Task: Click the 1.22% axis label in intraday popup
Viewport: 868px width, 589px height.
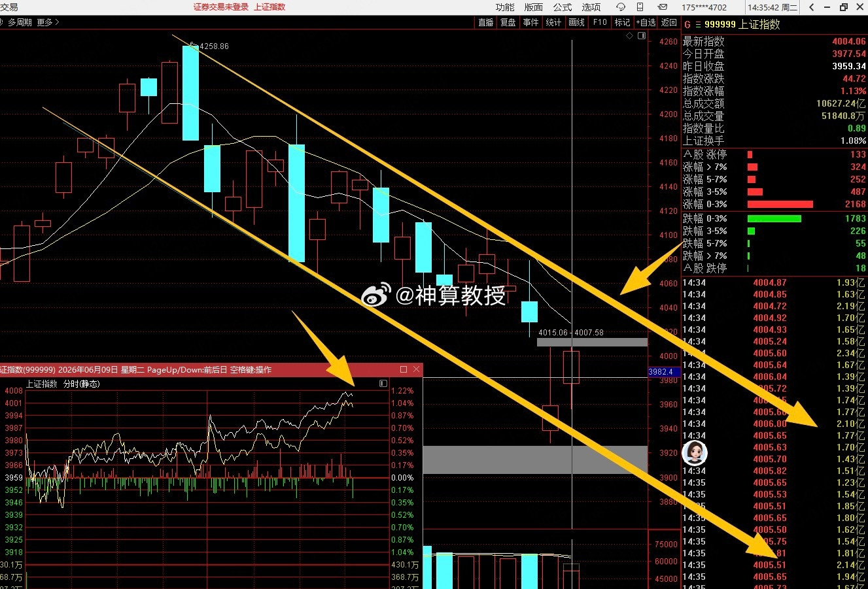Action: click(x=402, y=391)
